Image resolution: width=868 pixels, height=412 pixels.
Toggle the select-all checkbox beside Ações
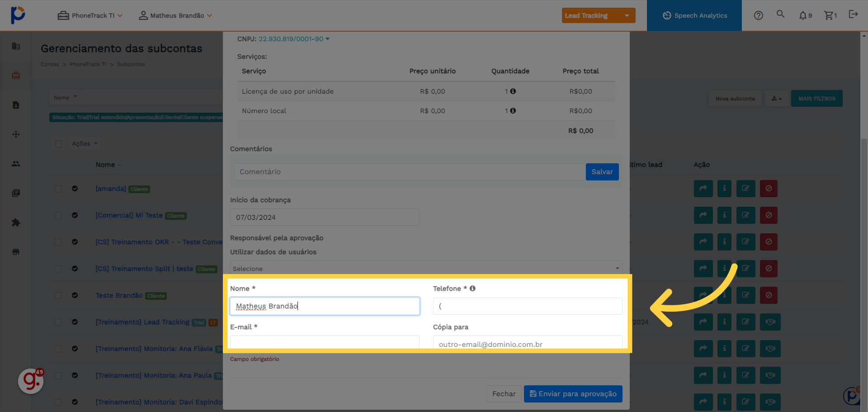pos(58,144)
